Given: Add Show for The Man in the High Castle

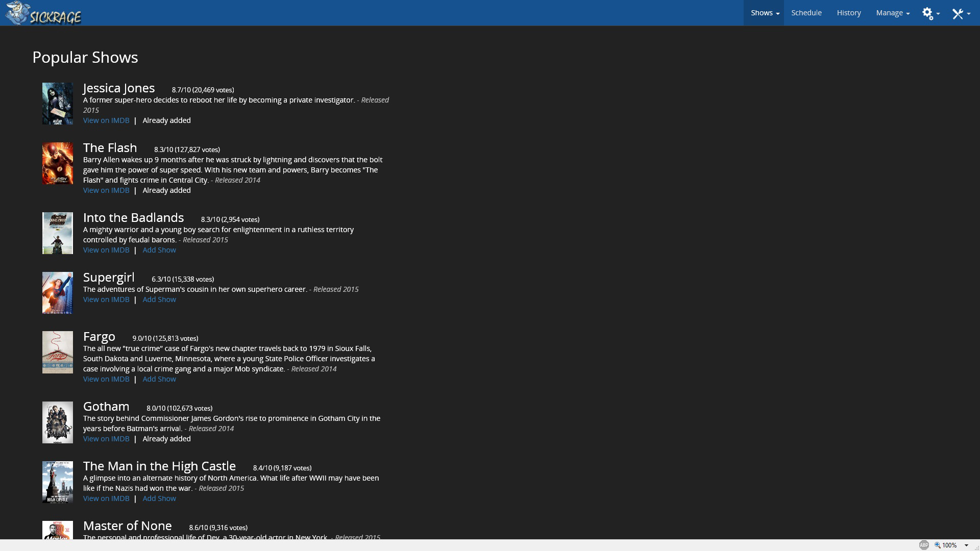Looking at the screenshot, I should point(159,498).
